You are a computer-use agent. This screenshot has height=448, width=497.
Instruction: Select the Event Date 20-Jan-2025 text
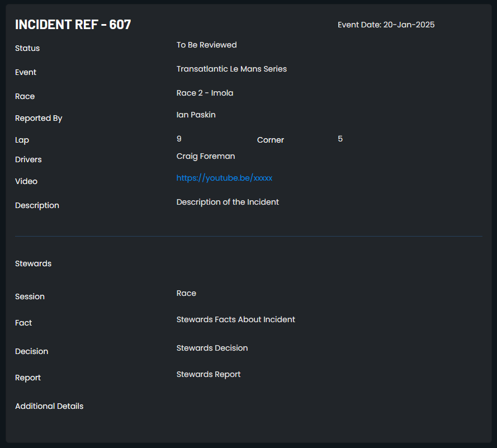(x=386, y=25)
